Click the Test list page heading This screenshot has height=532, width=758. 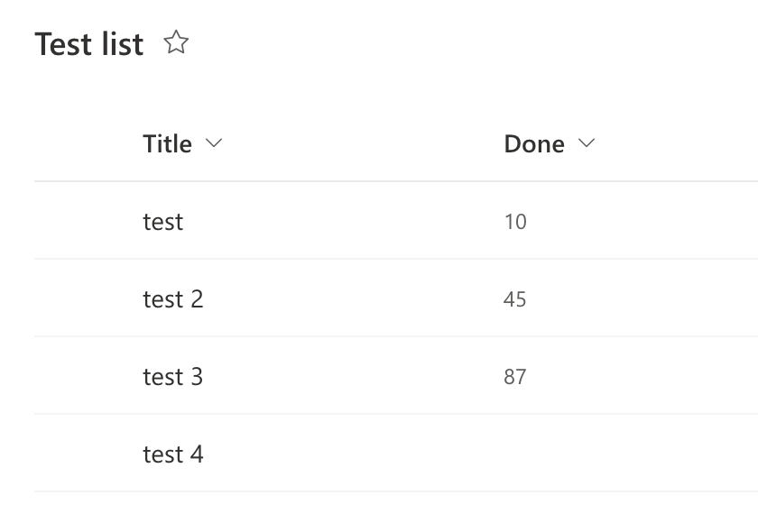click(x=89, y=44)
